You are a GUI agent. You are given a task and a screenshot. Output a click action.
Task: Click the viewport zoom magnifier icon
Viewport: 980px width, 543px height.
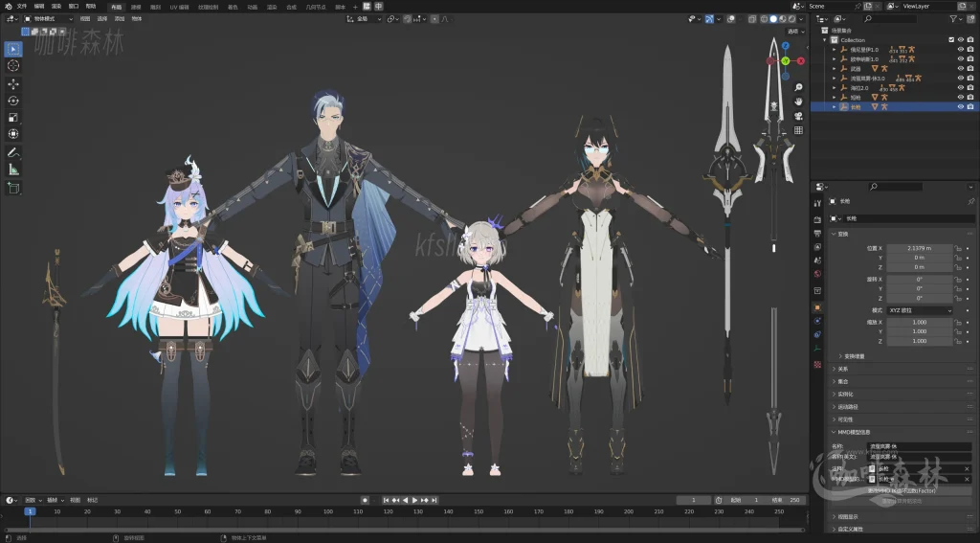coord(798,87)
